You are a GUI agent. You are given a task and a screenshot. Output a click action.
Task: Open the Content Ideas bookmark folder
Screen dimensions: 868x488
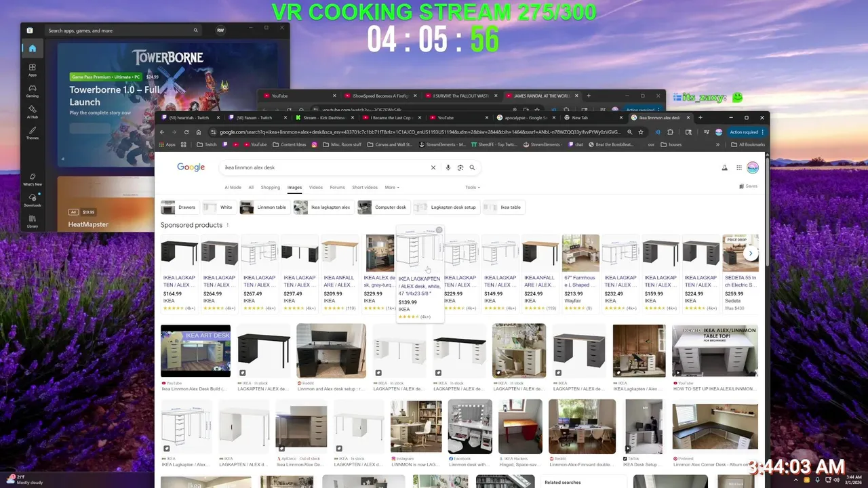tap(290, 144)
